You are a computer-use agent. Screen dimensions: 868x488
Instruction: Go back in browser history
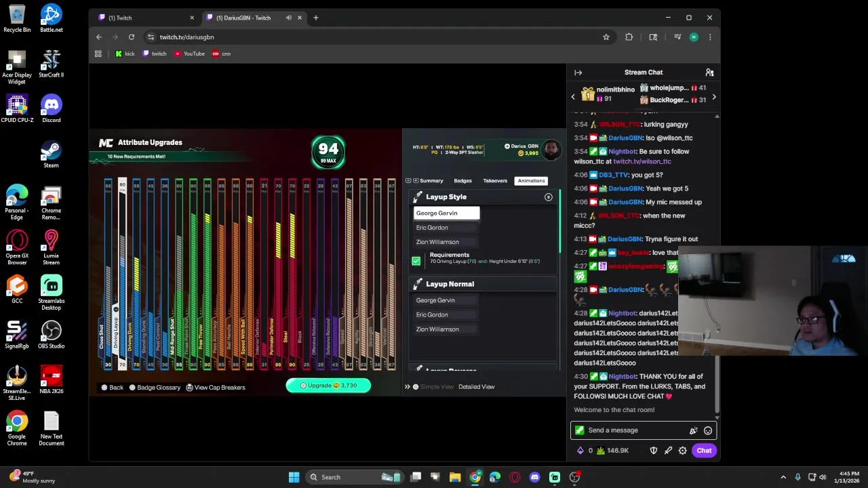pos(99,37)
